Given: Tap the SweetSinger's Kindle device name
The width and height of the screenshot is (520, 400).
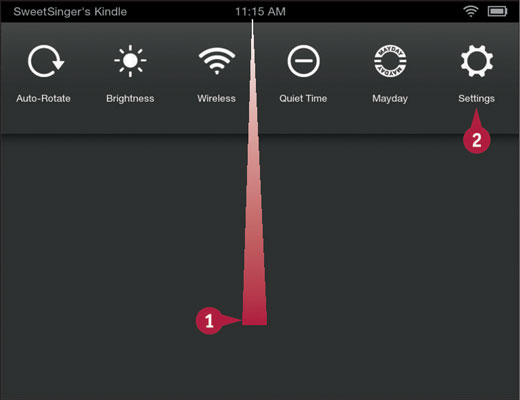Looking at the screenshot, I should [70, 12].
